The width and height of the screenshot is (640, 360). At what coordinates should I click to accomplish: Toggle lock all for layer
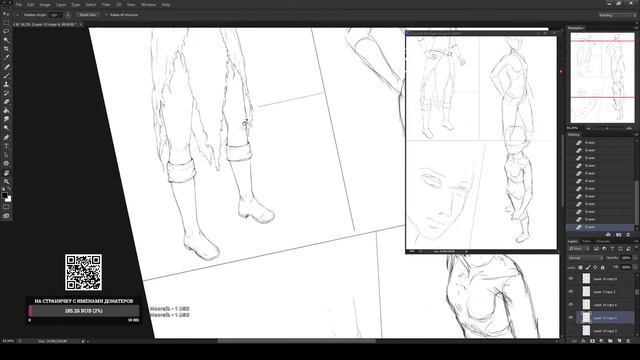pyautogui.click(x=602, y=267)
